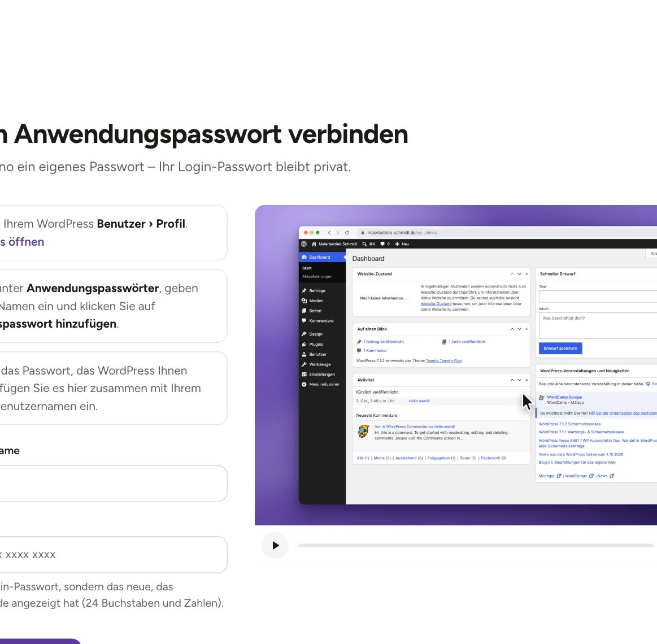The height and width of the screenshot is (644, 657).
Task: Click the browser reload icon in the video
Action: (347, 233)
